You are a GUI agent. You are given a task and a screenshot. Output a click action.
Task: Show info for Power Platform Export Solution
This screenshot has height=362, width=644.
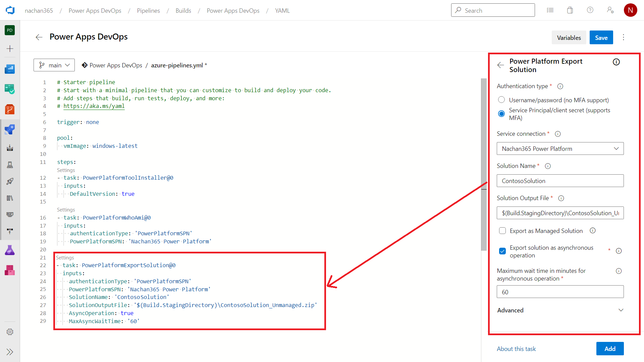pos(616,62)
